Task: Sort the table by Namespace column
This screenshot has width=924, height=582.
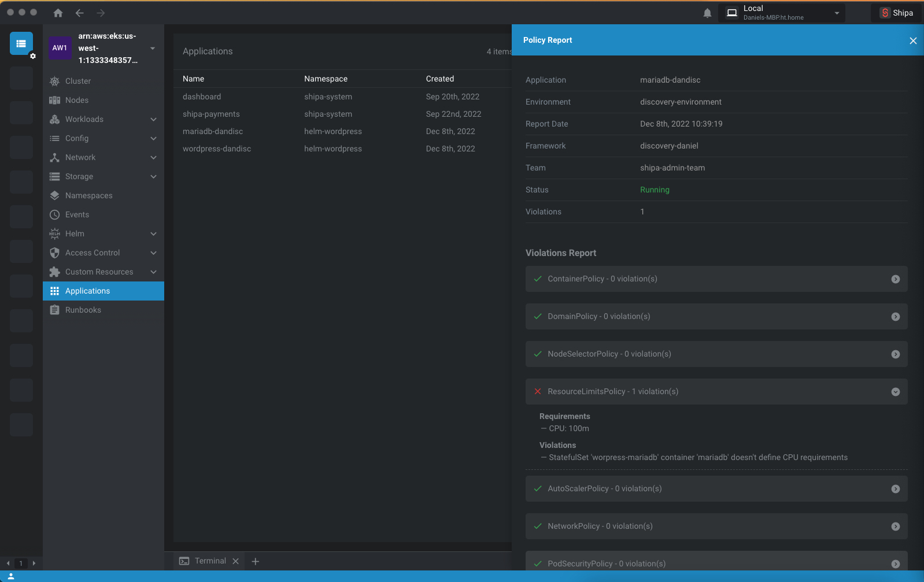Action: click(x=326, y=79)
